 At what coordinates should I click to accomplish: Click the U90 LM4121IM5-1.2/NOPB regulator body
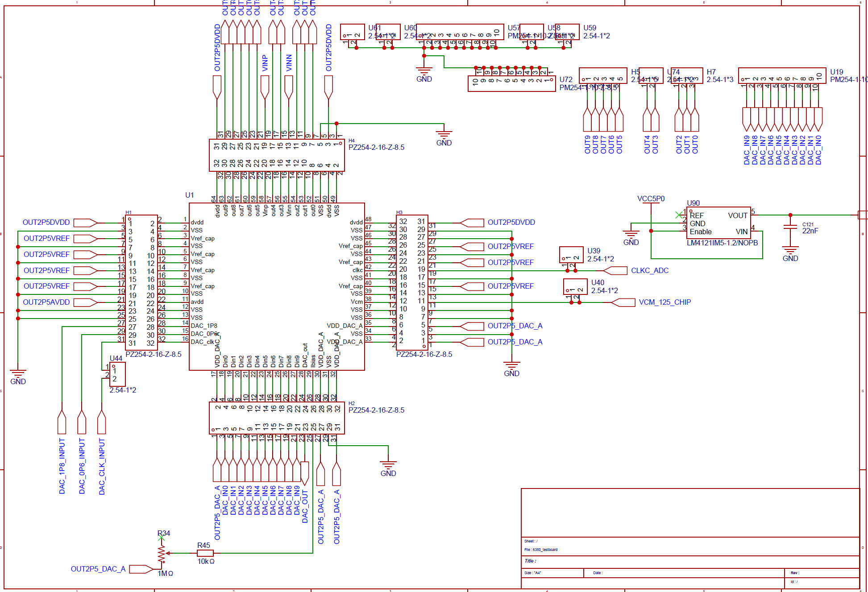click(718, 223)
